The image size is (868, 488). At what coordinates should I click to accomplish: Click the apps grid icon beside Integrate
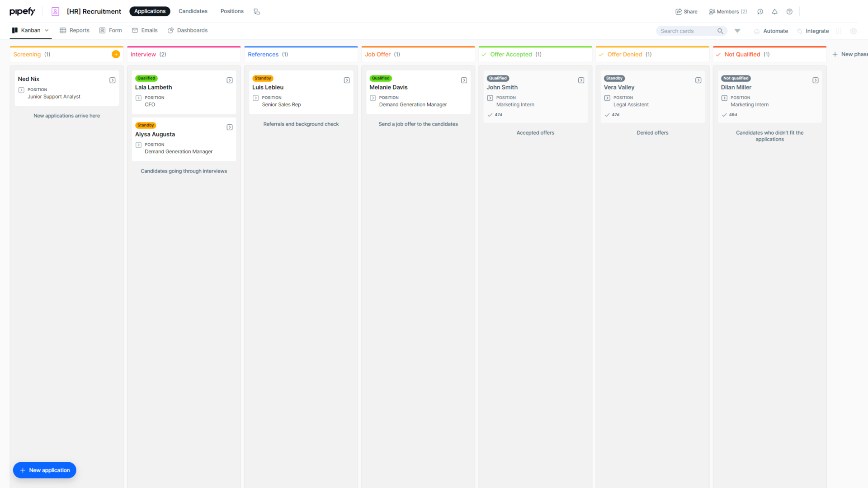[839, 31]
